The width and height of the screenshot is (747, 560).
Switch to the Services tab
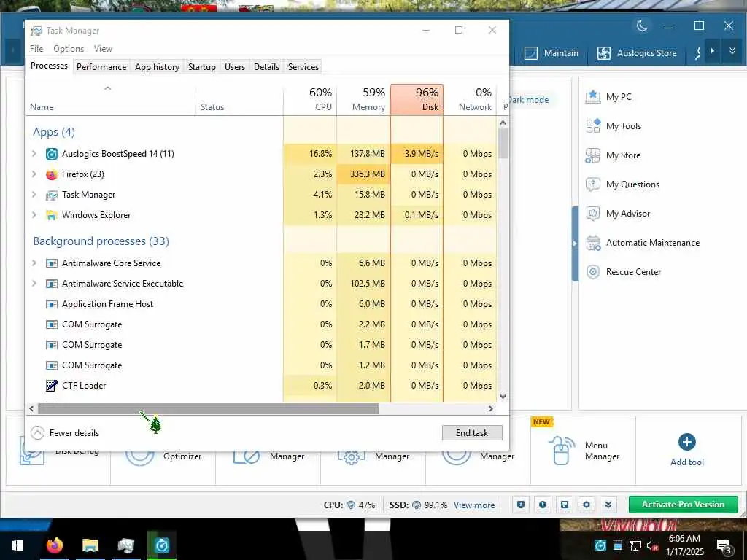tap(303, 67)
